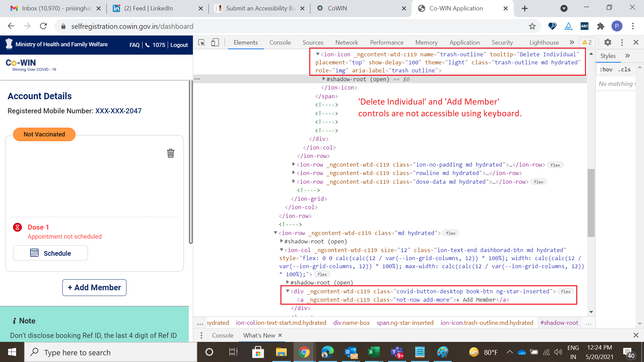Image resolution: width=644 pixels, height=362 pixels.
Task: Open the Windows Start menu
Action: pyautogui.click(x=12, y=352)
